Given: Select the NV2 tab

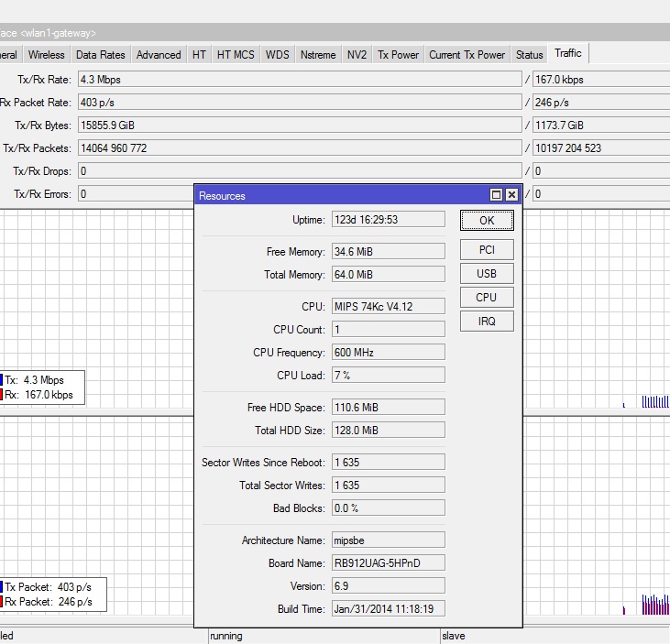Looking at the screenshot, I should pos(357,55).
